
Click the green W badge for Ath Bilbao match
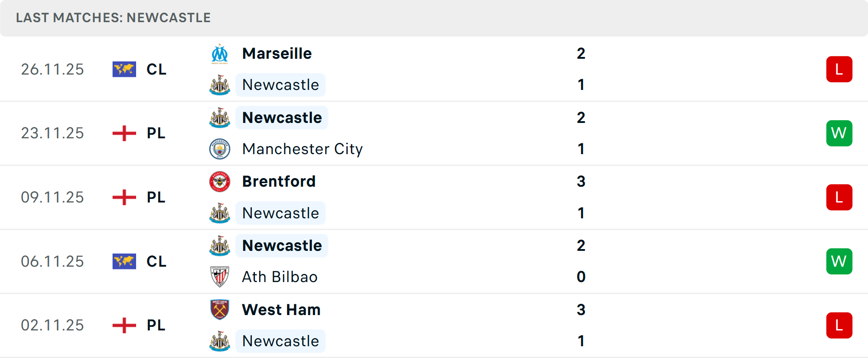click(840, 261)
